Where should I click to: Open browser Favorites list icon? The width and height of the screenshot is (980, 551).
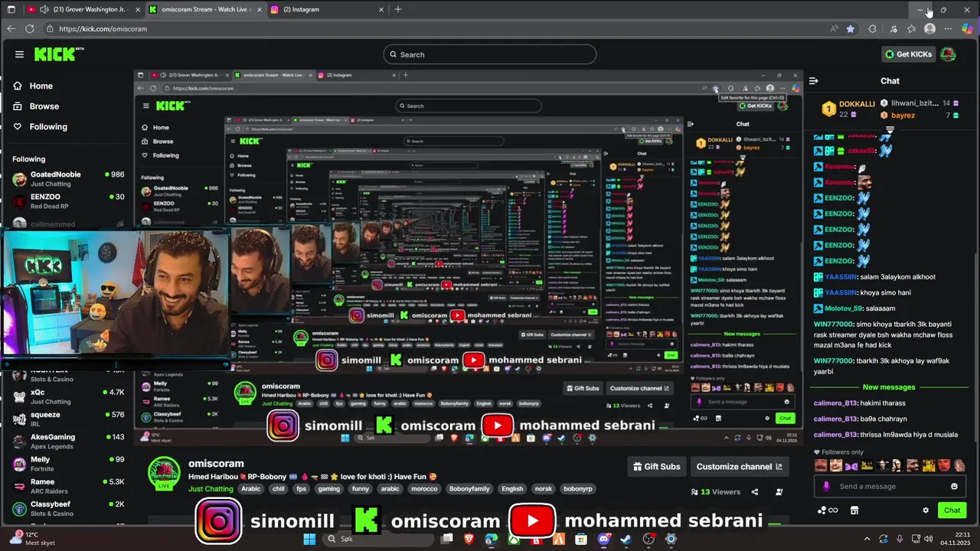coord(911,28)
